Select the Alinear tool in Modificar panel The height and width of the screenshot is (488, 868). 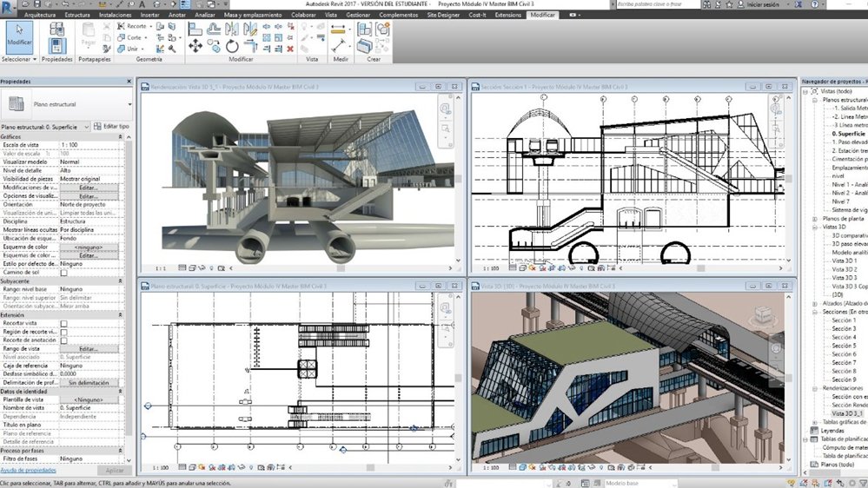[x=195, y=30]
